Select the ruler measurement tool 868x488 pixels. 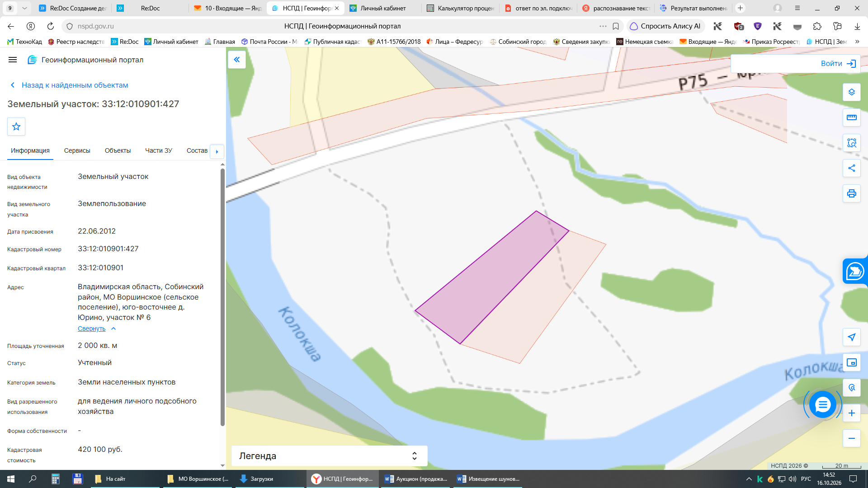tap(852, 117)
